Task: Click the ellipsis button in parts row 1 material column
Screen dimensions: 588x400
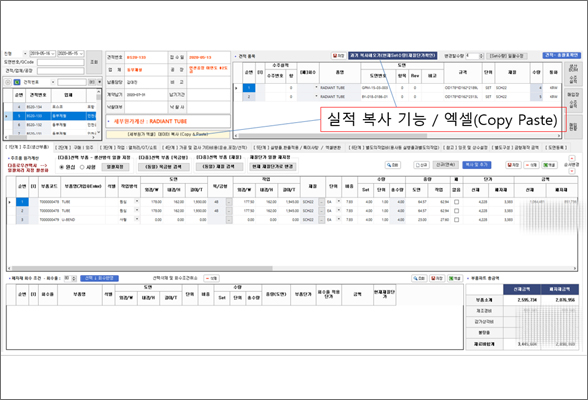Action: pos(321,202)
